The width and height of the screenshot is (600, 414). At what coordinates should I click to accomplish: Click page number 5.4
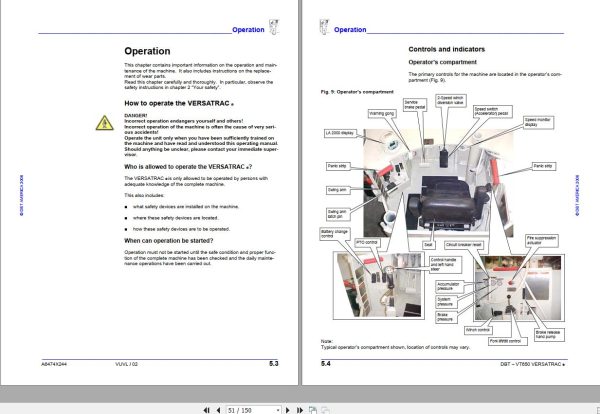[x=326, y=363]
